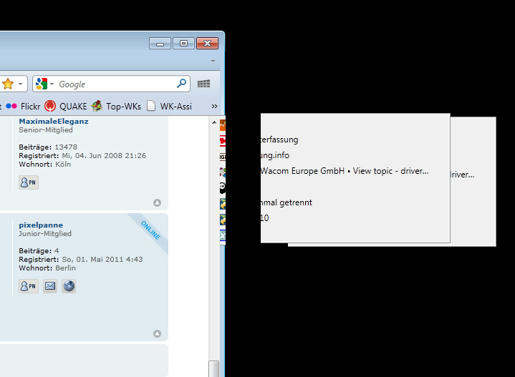
Task: Open the QUAKE bookmark
Action: [66, 106]
